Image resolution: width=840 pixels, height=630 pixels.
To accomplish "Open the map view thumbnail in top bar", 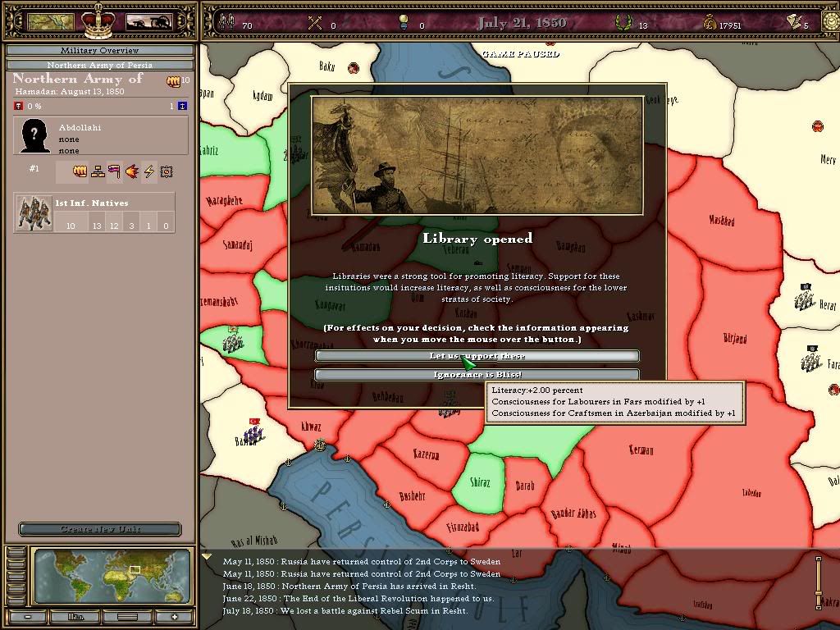I will pyautogui.click(x=50, y=22).
